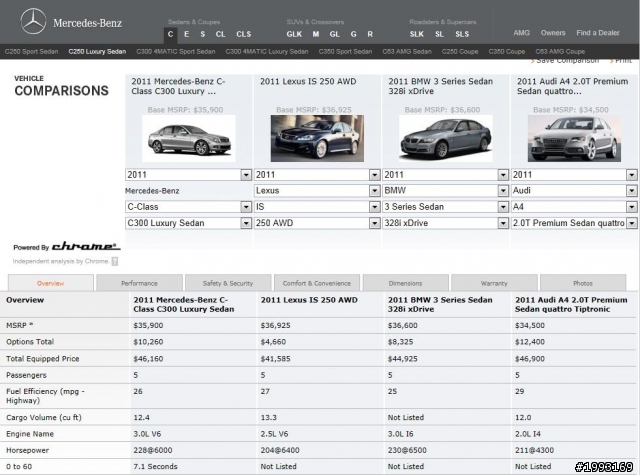Select the GLK in SUVs navigation

pos(294,34)
